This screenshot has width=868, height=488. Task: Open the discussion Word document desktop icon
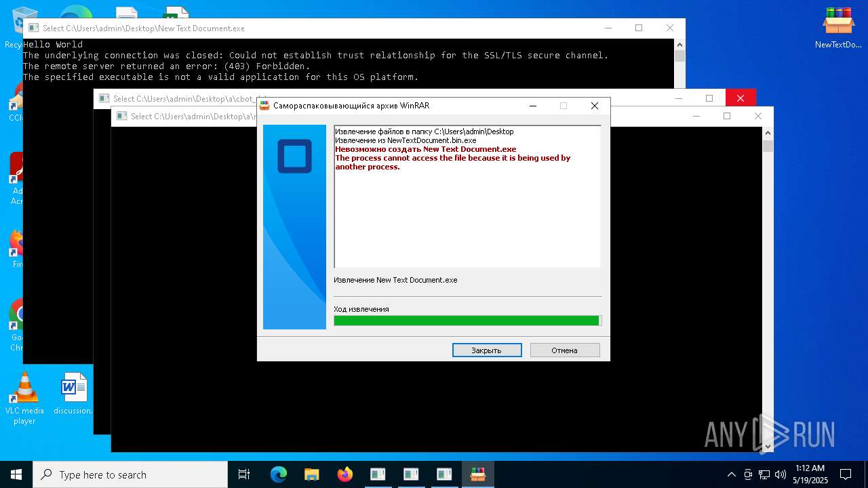[x=73, y=393]
